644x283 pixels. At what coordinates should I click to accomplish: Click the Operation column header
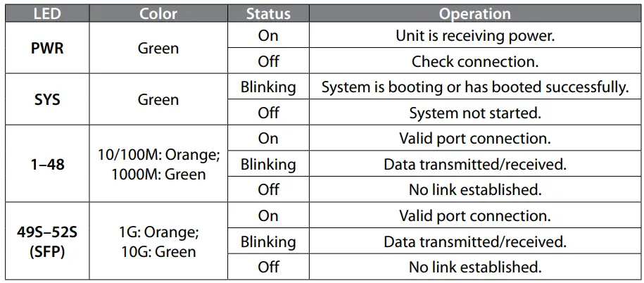tap(474, 13)
